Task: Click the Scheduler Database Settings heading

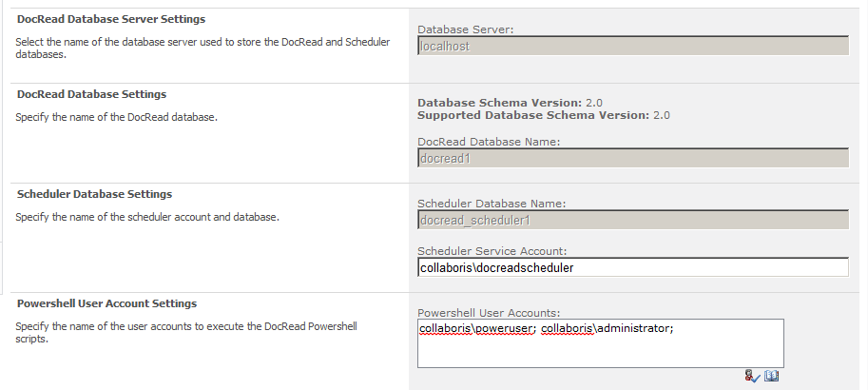Action: pyautogui.click(x=95, y=194)
